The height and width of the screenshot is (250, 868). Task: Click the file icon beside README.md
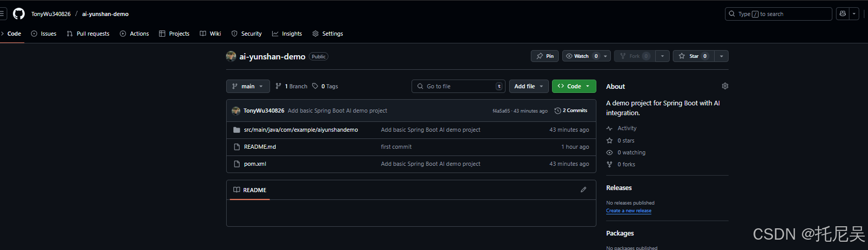pyautogui.click(x=236, y=147)
